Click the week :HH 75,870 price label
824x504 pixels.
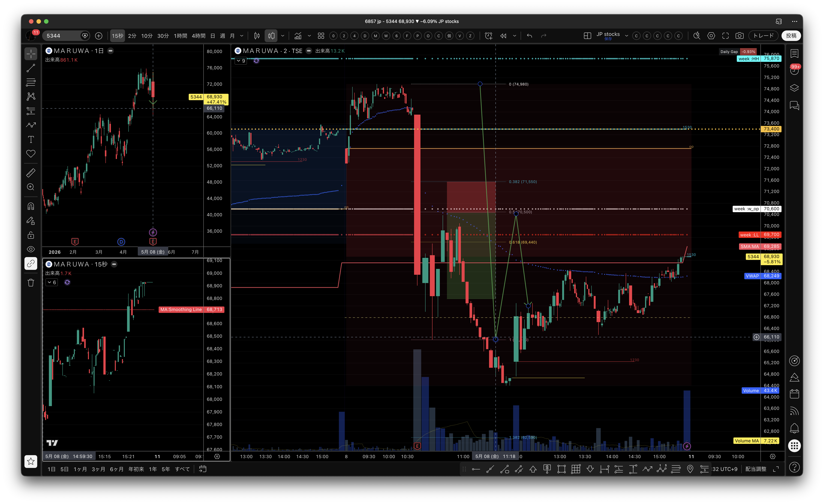point(759,58)
